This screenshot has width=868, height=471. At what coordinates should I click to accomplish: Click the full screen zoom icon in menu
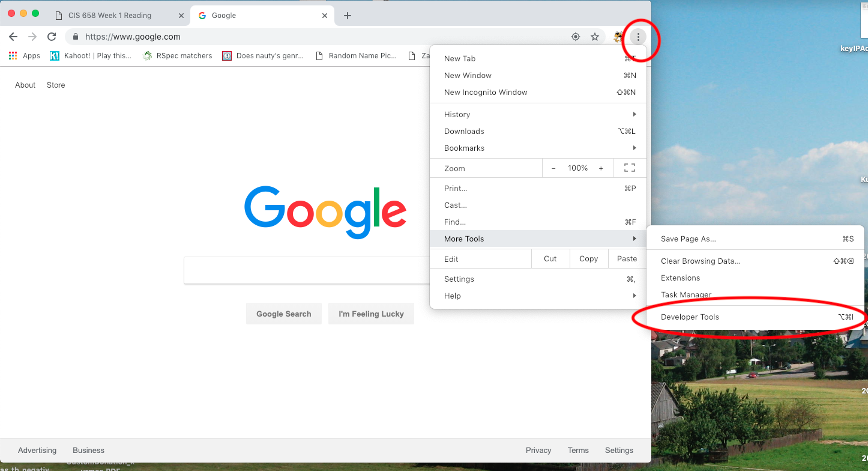[630, 168]
